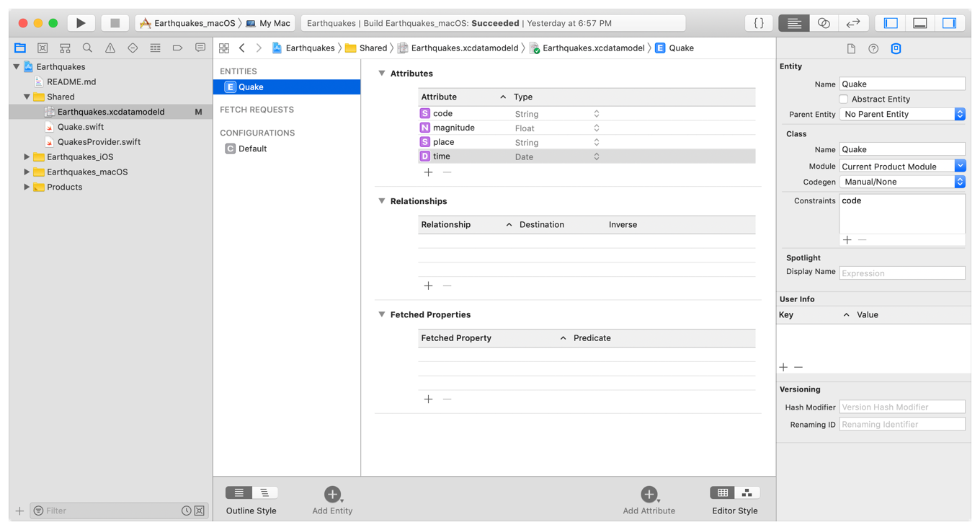Show the Issue navigator warning icon
The height and width of the screenshot is (530, 980).
coord(110,48)
